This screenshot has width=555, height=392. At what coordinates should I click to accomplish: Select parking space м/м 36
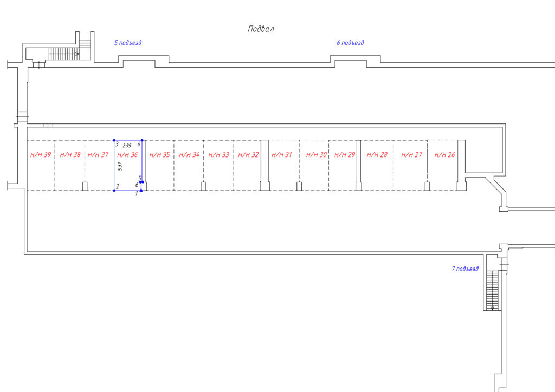[127, 155]
